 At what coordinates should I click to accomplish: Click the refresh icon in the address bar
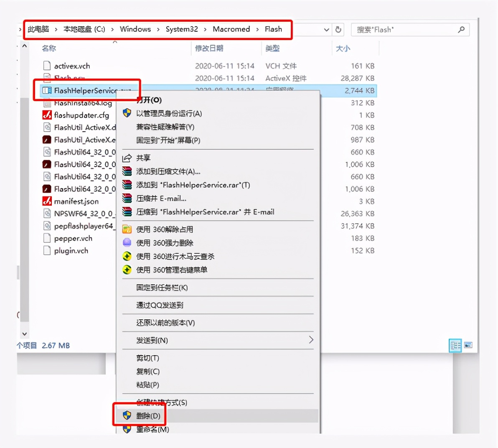338,30
